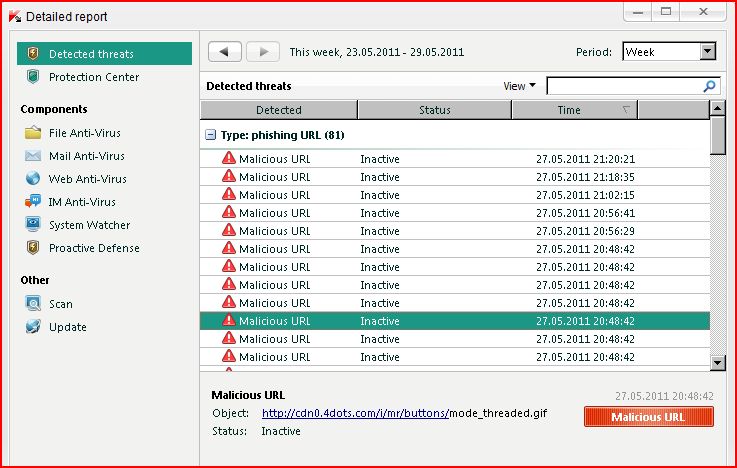Click the Detected column header
The height and width of the screenshot is (468, 737).
(x=279, y=110)
